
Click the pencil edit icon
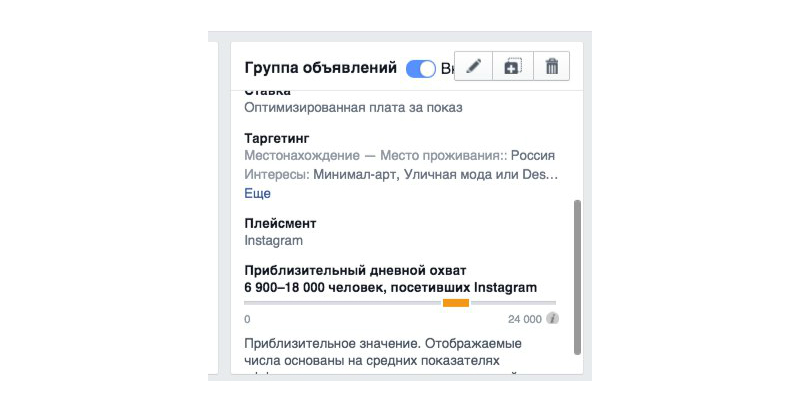pos(473,66)
